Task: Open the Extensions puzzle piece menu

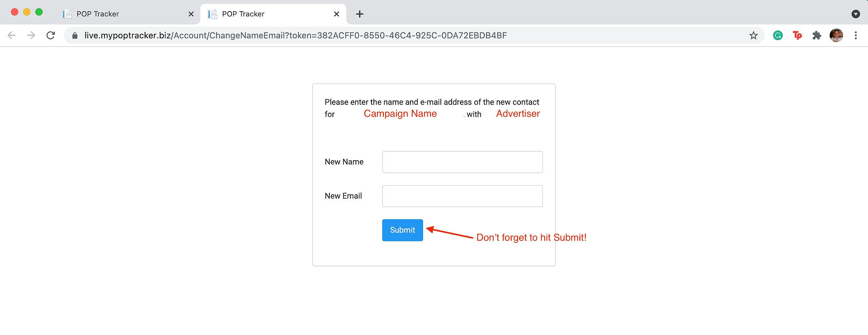Action: click(817, 35)
